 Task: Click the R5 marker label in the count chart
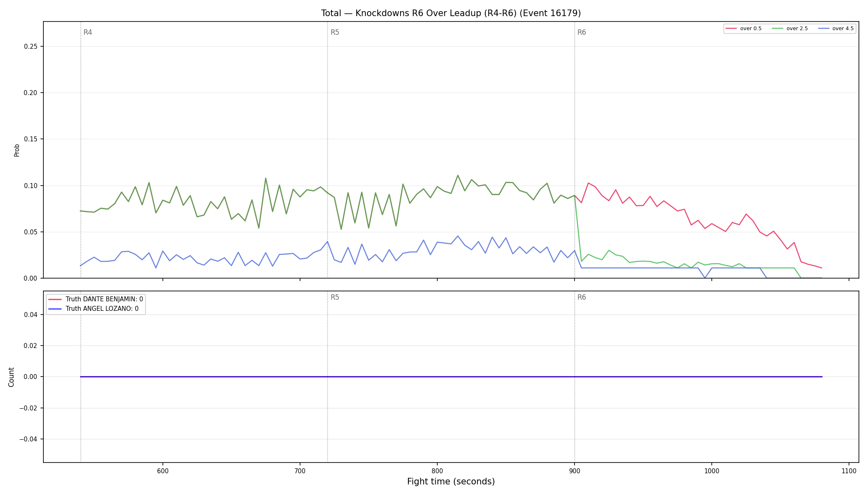pyautogui.click(x=335, y=297)
